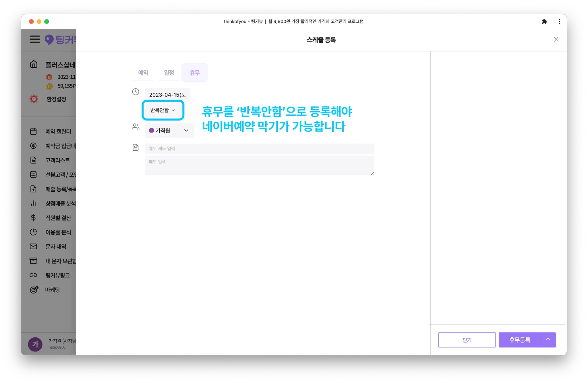Image resolution: width=588 pixels, height=383 pixels.
Task: Click the 휴무 제목 입력 field
Action: tap(259, 149)
